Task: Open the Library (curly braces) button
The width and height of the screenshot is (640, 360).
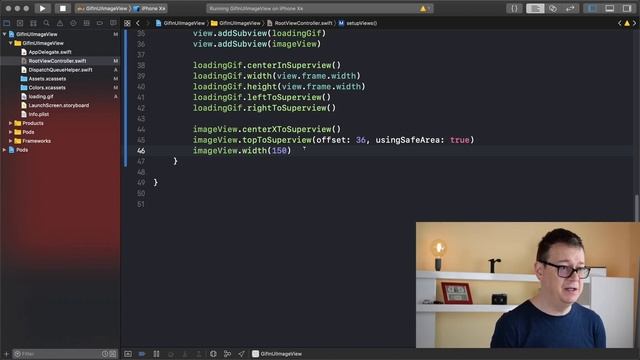Action: 514,8
